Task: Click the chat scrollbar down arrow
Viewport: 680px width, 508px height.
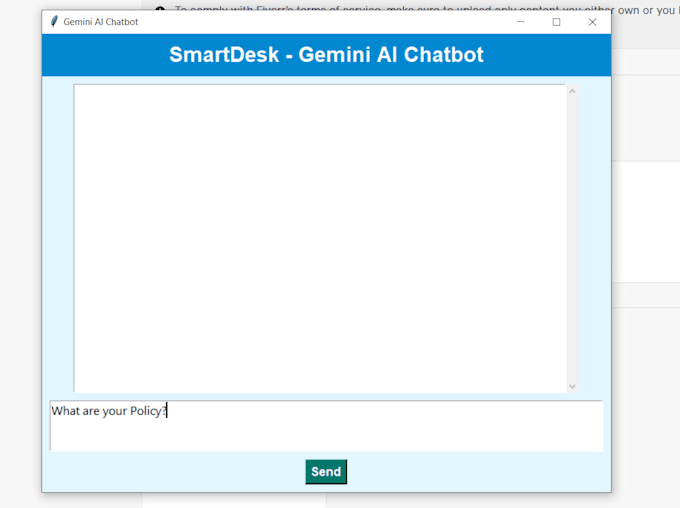Action: tap(572, 387)
